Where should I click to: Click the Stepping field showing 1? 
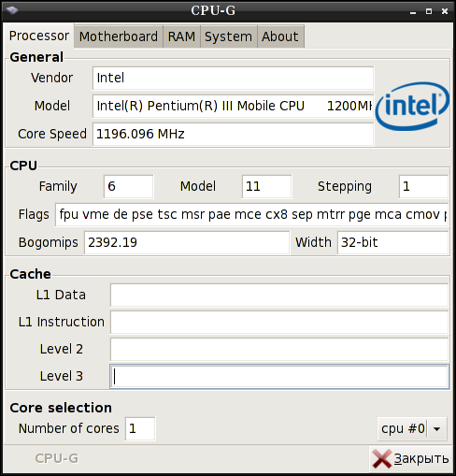(x=423, y=186)
